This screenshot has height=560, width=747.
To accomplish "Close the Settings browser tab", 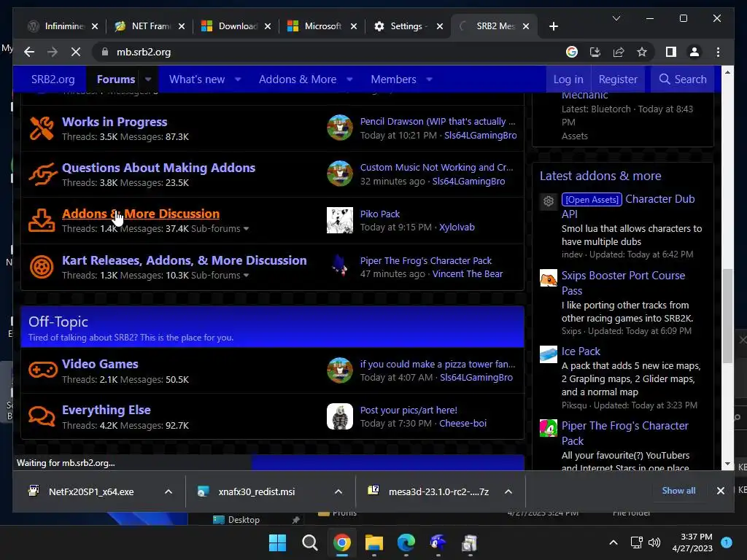I will pos(440,26).
